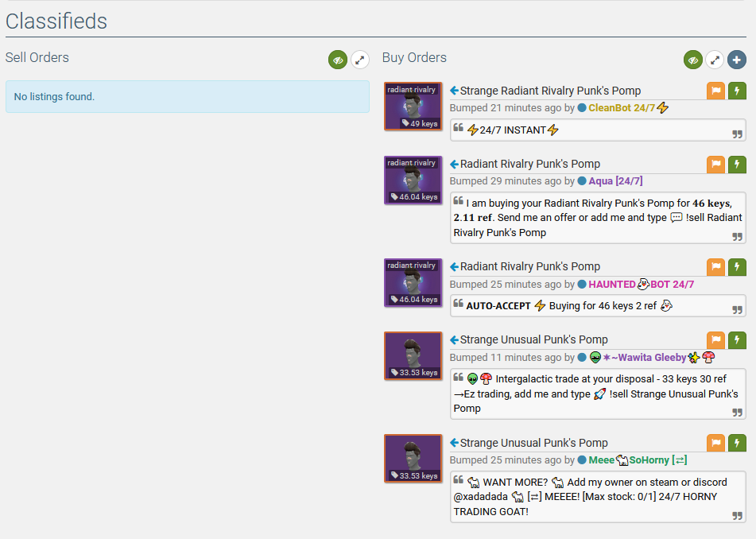Click the "Bumped 29 minutes ago" timestamp
This screenshot has width=756, height=539.
pyautogui.click(x=506, y=181)
